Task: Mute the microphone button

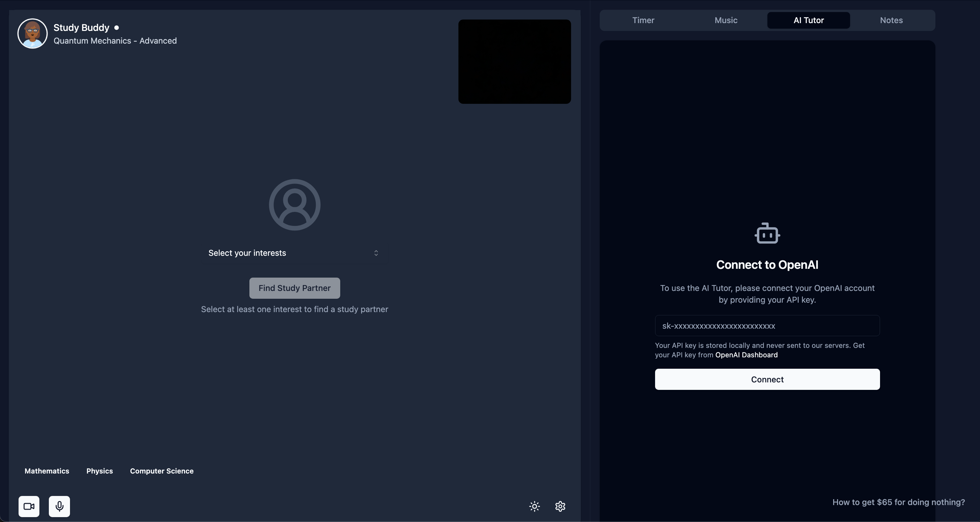Action: (59, 506)
